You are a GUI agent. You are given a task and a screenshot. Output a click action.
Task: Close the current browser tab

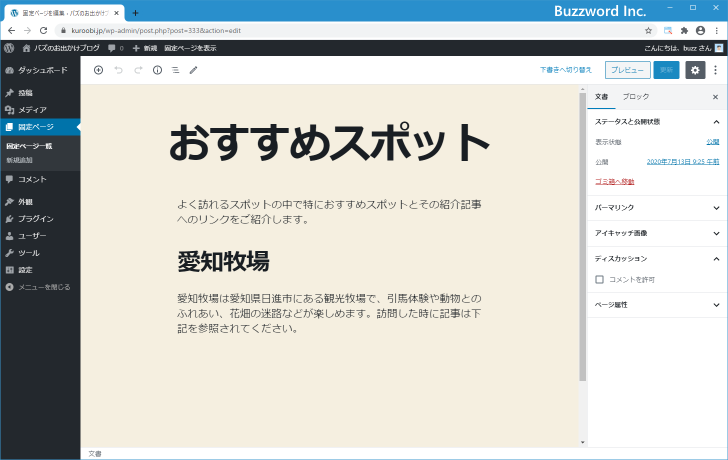click(x=117, y=13)
